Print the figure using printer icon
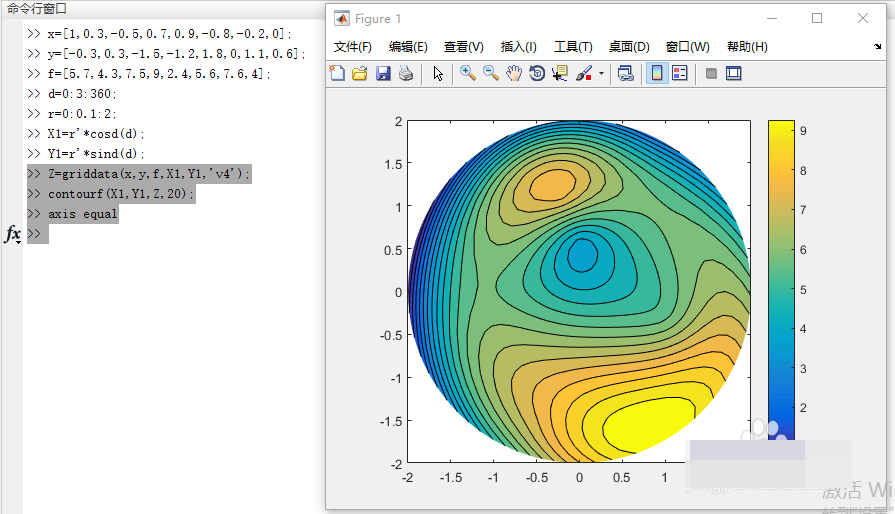 click(406, 73)
